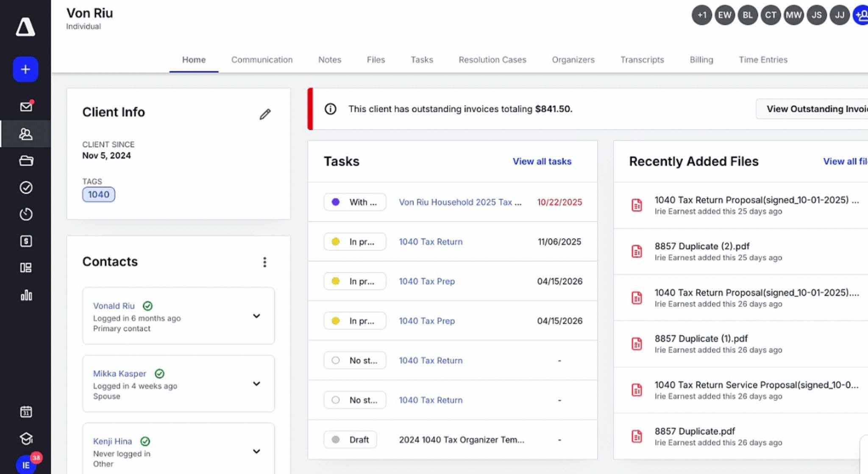Open 1040 Tax Return Service Proposal file name
868x474 pixels.
point(757,385)
